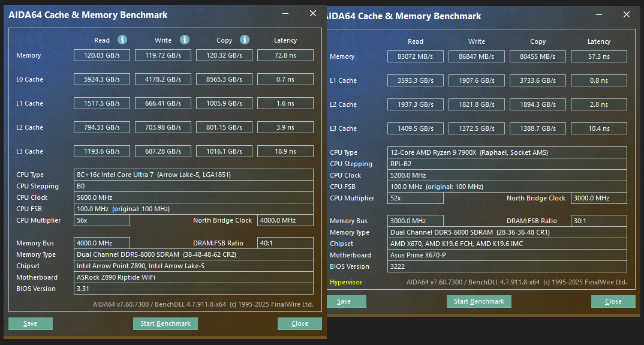Viewport: 644px width, 345px height.
Task: Select L2 Cache write value 703.98 GB/s
Action: (x=163, y=127)
